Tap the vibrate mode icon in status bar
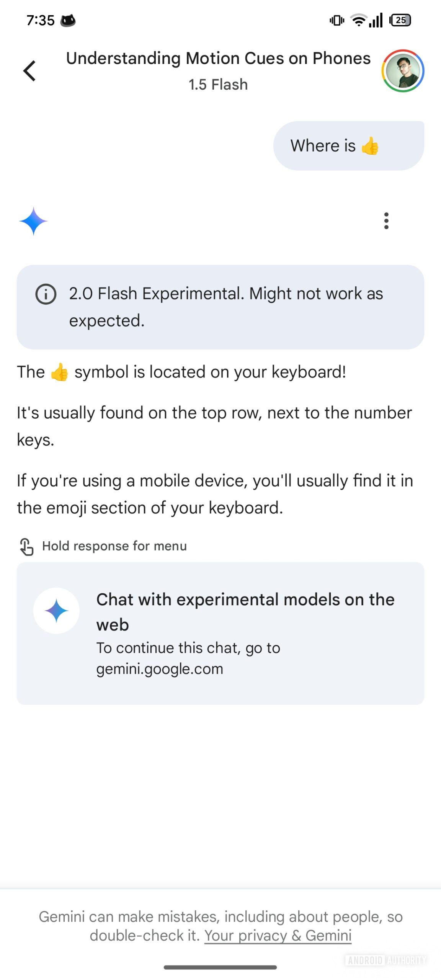 (336, 20)
